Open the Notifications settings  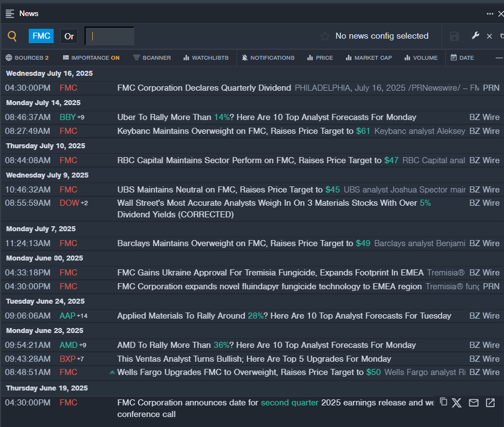[268, 58]
